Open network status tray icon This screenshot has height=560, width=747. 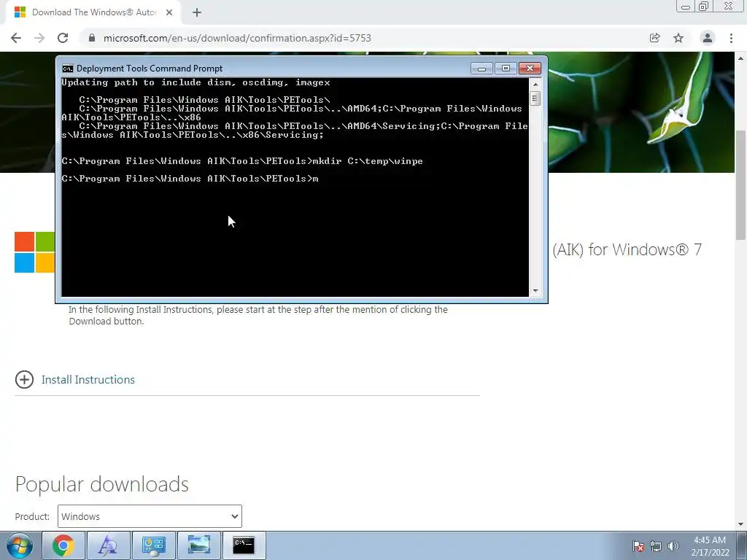[656, 546]
